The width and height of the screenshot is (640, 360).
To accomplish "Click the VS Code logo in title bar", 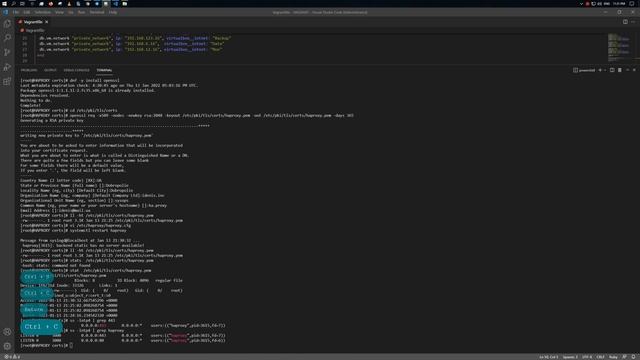I will click(x=6, y=12).
